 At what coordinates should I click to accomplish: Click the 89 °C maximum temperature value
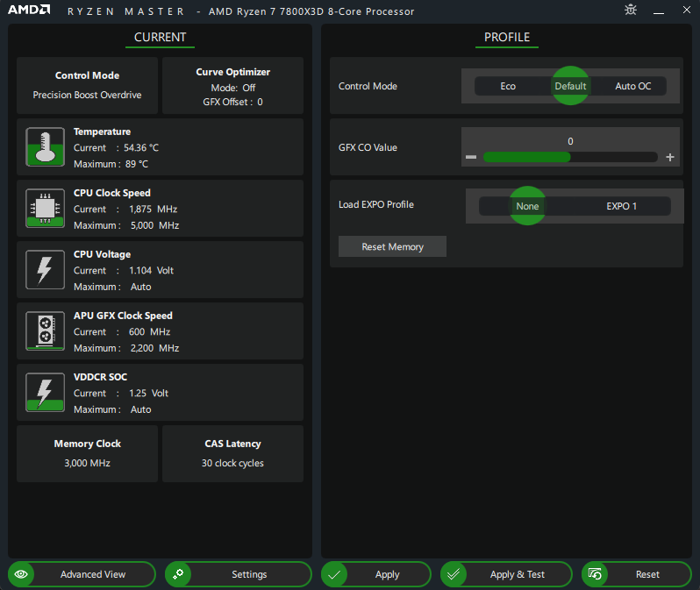click(x=137, y=164)
